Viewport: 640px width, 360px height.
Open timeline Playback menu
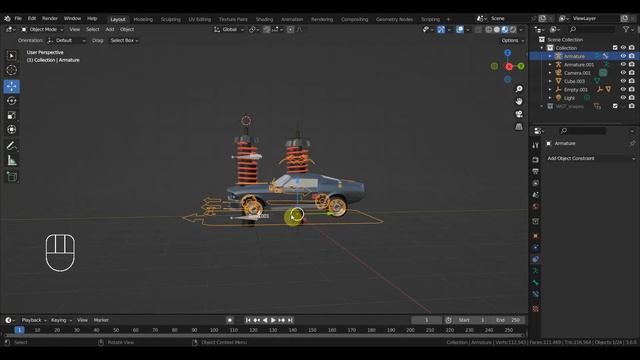pos(33,320)
